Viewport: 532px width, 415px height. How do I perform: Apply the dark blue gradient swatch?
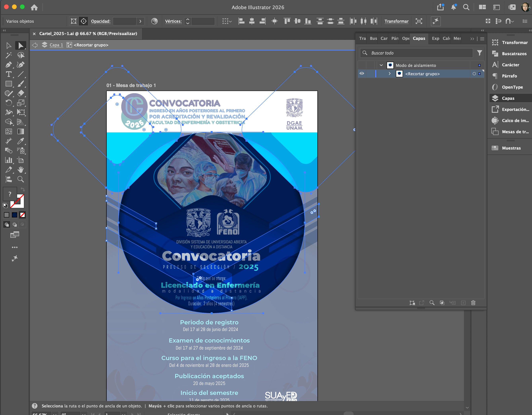point(15,215)
